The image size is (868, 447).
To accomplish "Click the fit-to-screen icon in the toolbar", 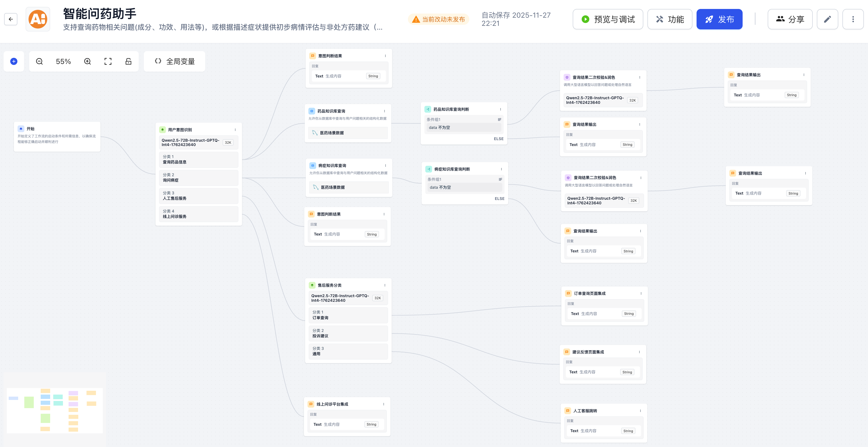I will (107, 61).
